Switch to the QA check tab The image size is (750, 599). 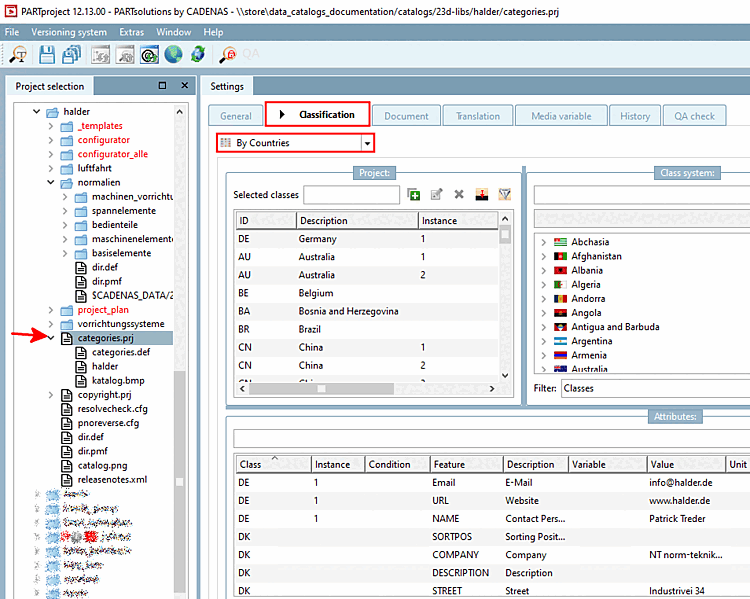(x=695, y=116)
